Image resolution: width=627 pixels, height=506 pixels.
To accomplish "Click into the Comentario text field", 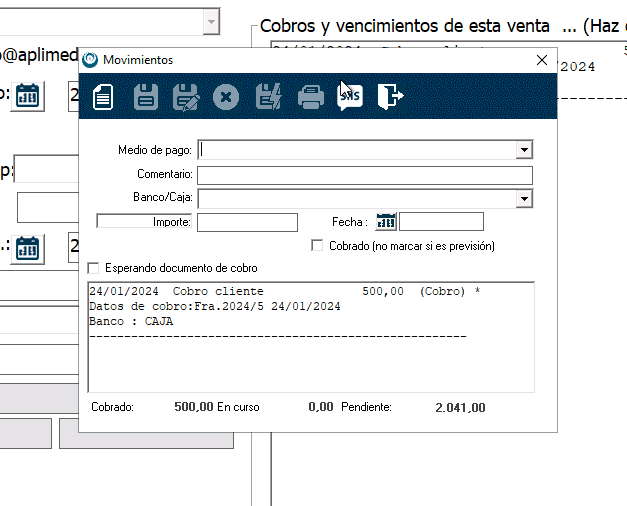I will 364,175.
